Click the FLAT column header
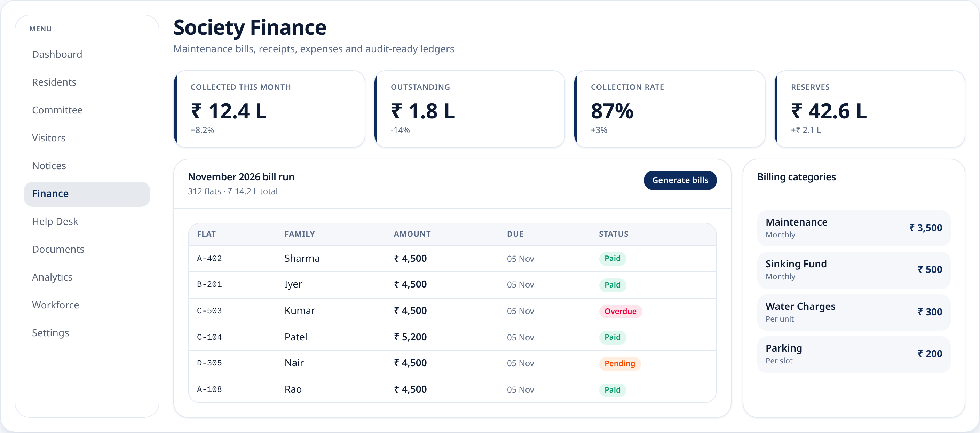This screenshot has height=433, width=980. click(x=206, y=234)
